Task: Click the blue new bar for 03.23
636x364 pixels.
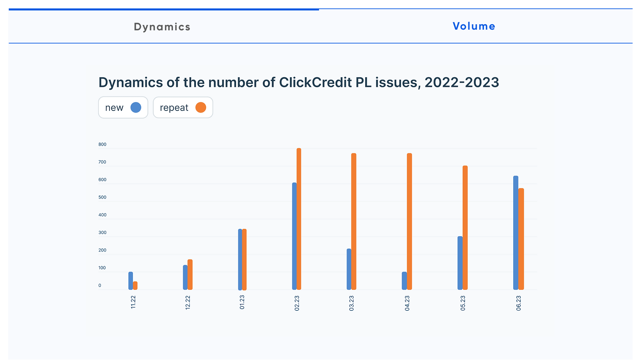Action: tap(349, 269)
